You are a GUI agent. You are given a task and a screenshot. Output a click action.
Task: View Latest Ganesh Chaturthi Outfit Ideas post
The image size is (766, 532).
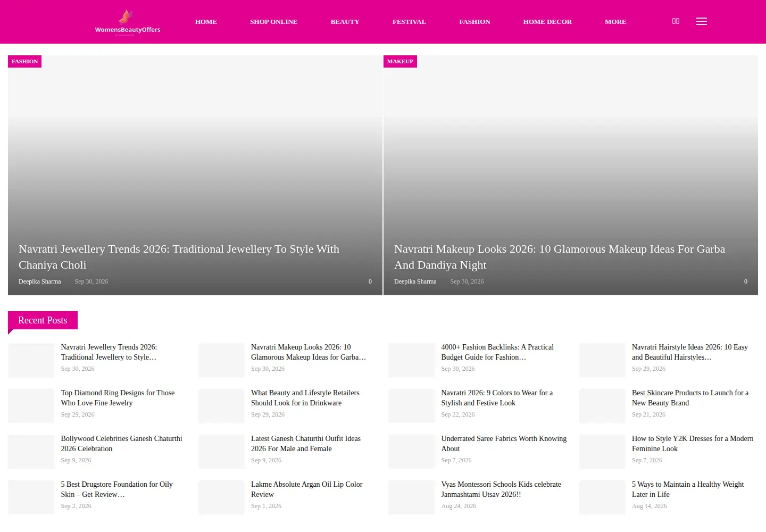(x=306, y=444)
